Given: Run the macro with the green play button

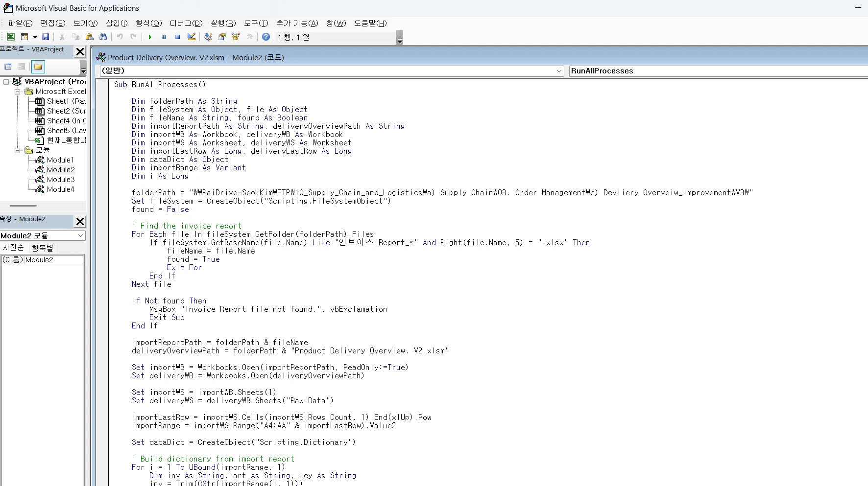Looking at the screenshot, I should tap(150, 37).
